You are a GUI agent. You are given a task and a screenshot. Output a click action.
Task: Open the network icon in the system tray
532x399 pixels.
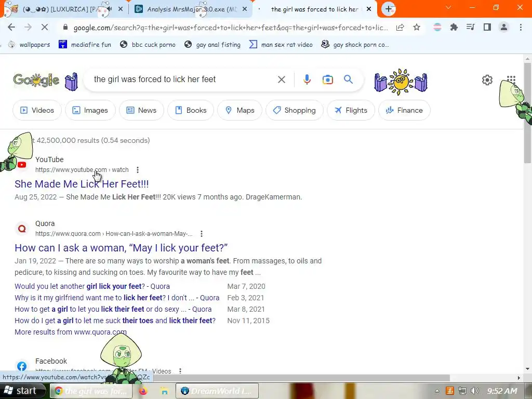point(462,391)
